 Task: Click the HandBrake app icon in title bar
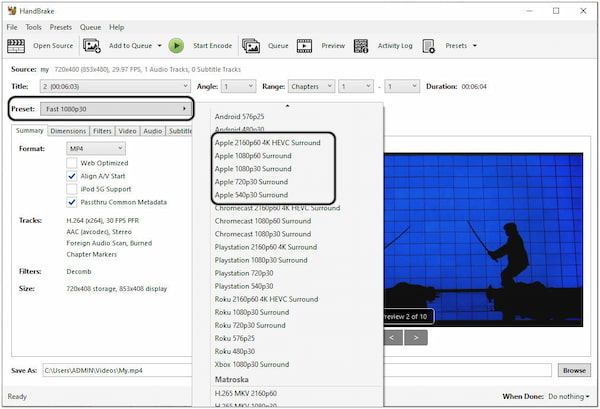pos(11,10)
